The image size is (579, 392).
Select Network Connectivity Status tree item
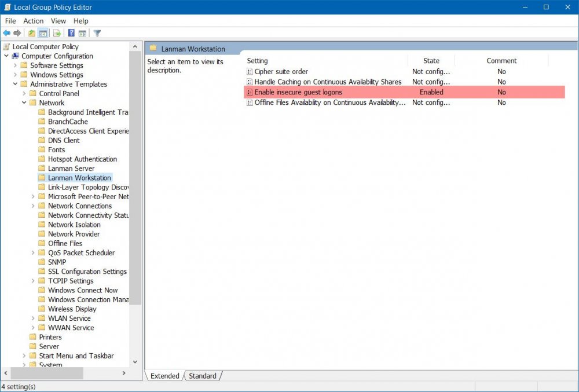click(x=88, y=215)
